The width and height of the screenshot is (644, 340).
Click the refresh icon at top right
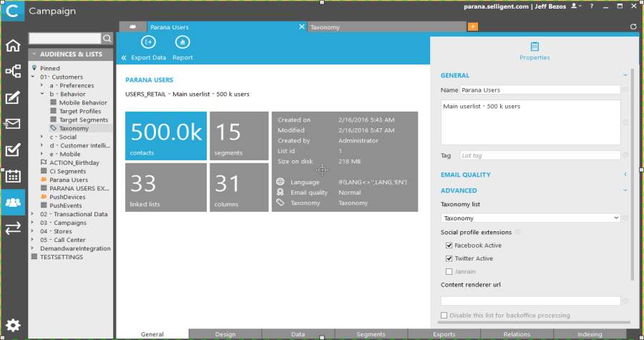coord(633,27)
